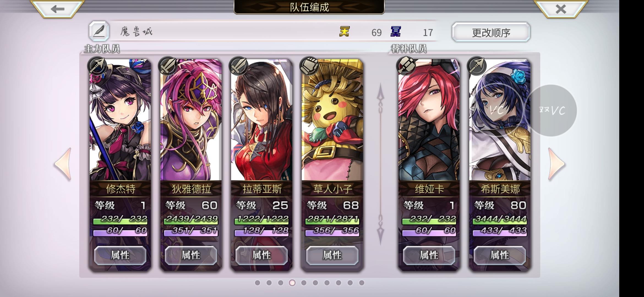Close the team formation screen
This screenshot has width=644, height=297.
561,9
